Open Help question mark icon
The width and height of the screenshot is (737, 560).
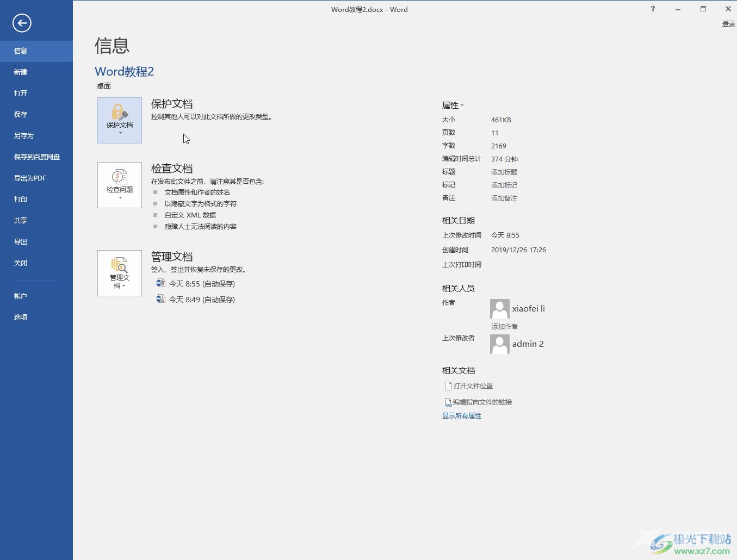653,9
